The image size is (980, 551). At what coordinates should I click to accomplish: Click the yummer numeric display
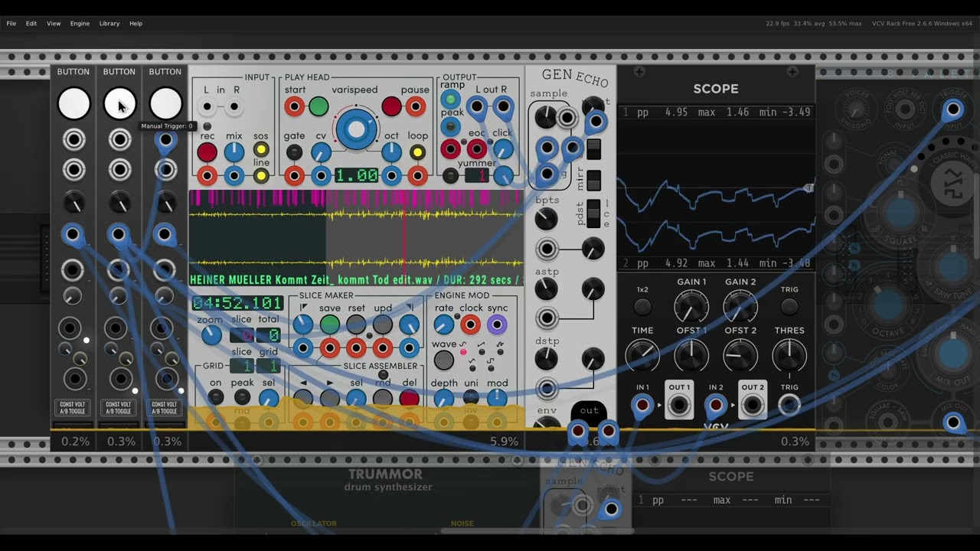pyautogui.click(x=477, y=177)
